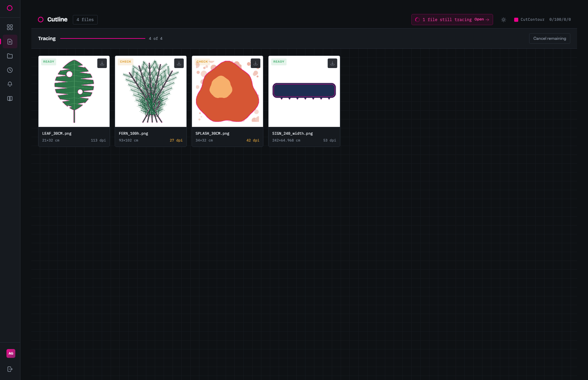Viewport: 588px width, 380px height.
Task: Click the log out icon in sidebar
Action: pos(10,369)
